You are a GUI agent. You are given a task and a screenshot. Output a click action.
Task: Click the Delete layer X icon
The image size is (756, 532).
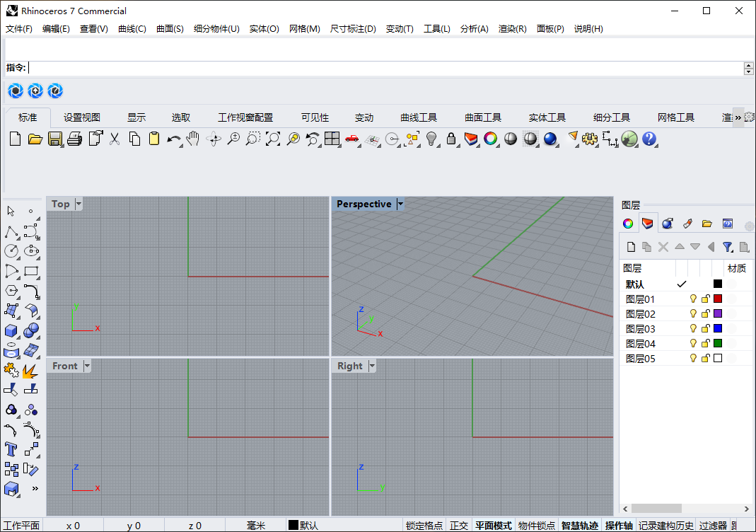click(x=663, y=247)
